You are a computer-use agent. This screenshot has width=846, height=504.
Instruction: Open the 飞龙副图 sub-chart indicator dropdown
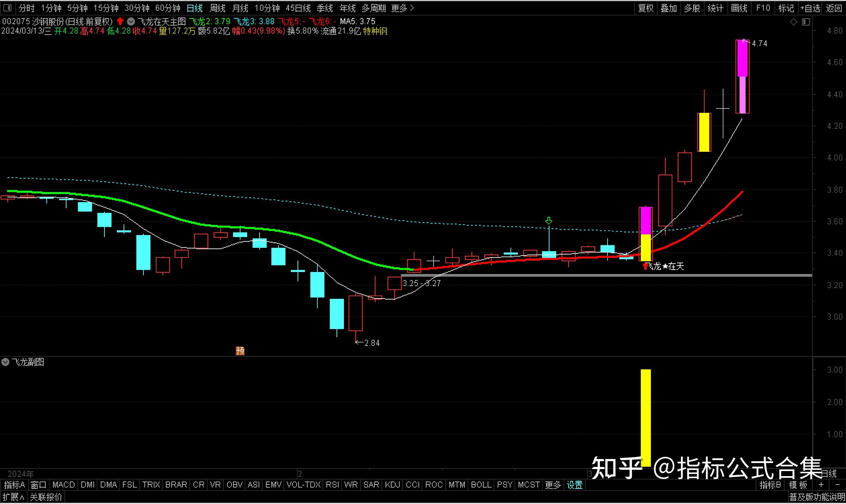[x=5, y=362]
